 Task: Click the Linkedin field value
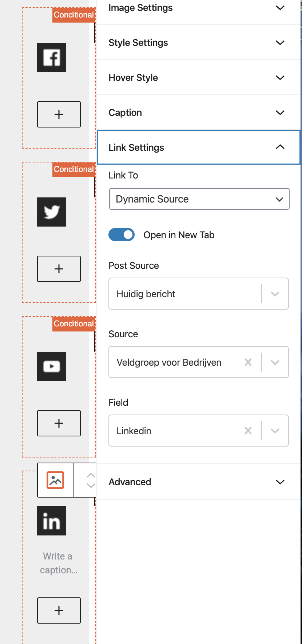134,431
